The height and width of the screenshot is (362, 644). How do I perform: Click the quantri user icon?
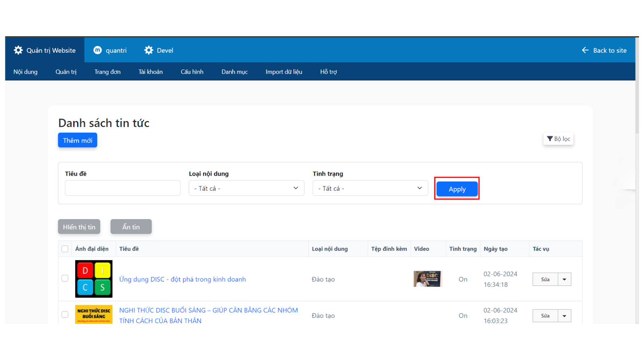97,50
